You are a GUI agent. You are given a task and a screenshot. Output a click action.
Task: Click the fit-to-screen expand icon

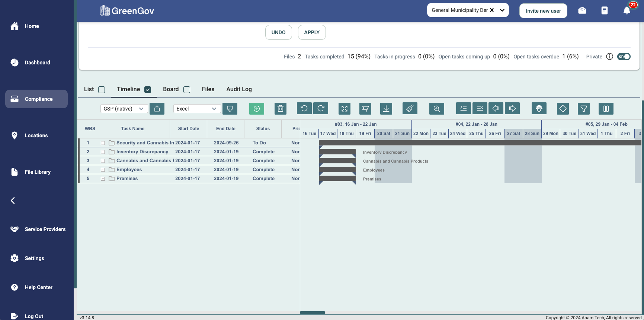tap(345, 109)
